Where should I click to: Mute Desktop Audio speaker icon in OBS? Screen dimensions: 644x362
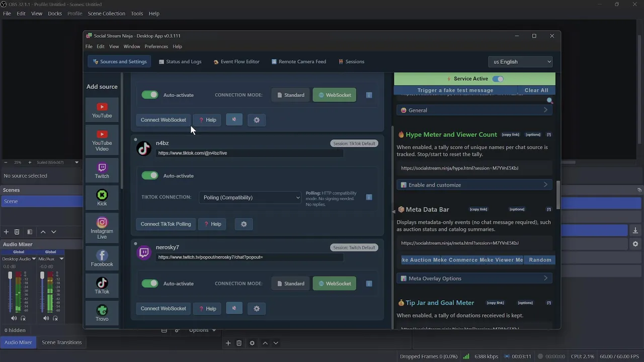[x=14, y=318]
